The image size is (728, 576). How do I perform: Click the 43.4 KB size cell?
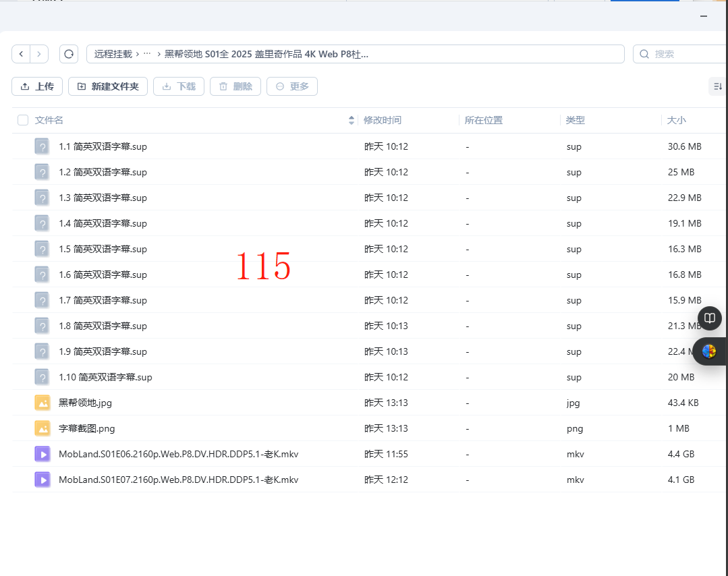tap(683, 403)
